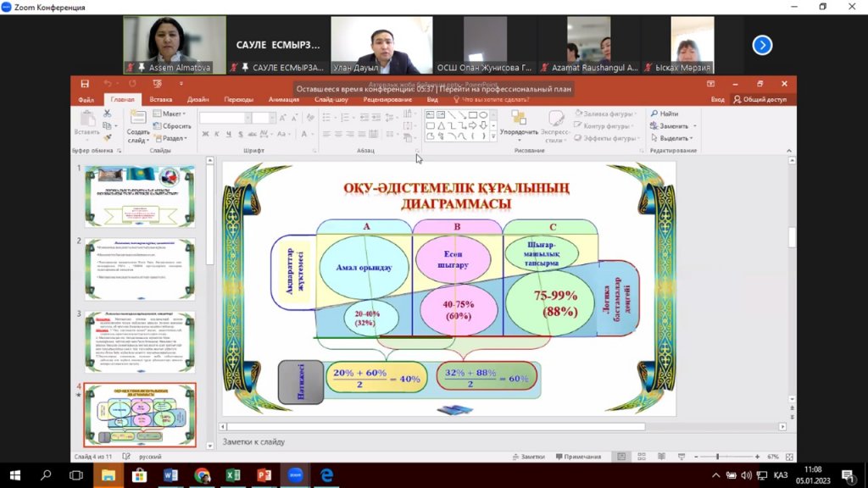This screenshot has height=488, width=868.
Task: Switch to the Вставка tab
Action: [160, 100]
